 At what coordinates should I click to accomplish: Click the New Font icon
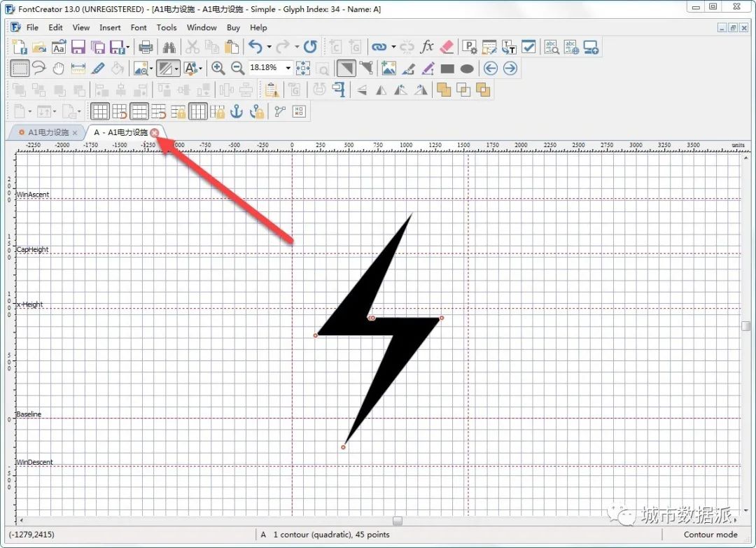[x=20, y=47]
